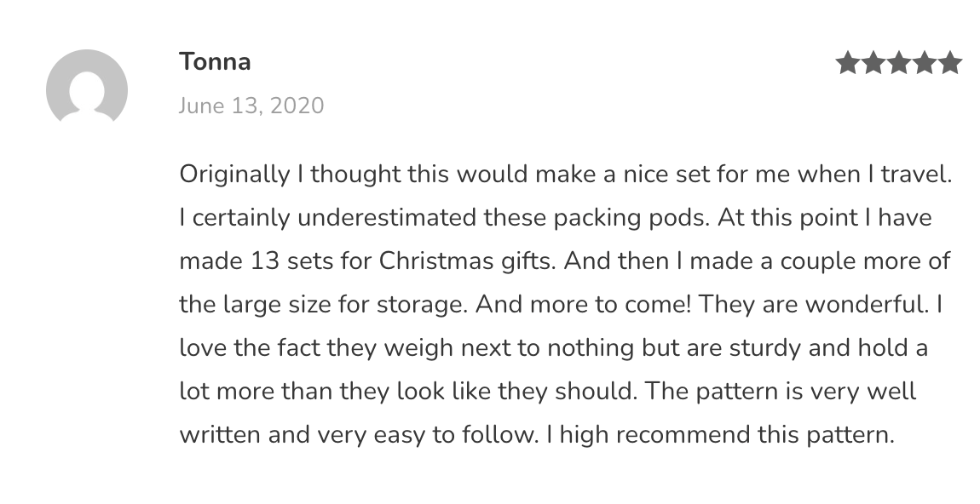980x504 pixels.
Task: Click the line starting "the large size"
Action: [x=561, y=304]
